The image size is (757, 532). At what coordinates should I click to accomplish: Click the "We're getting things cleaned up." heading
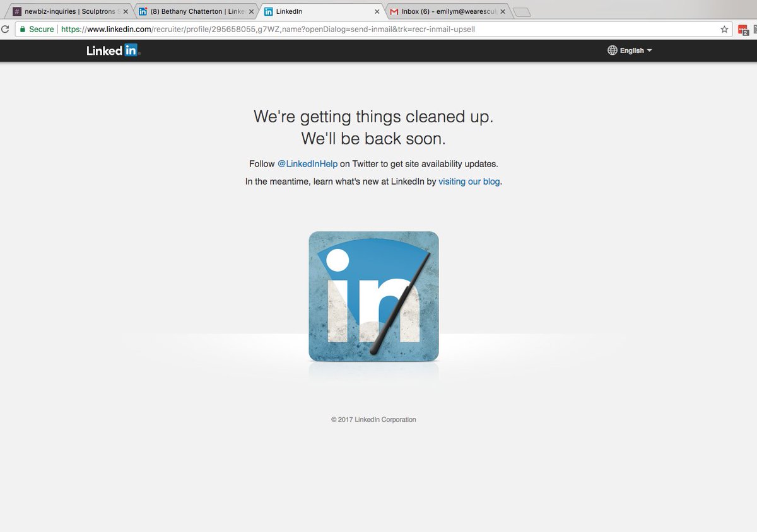click(373, 117)
